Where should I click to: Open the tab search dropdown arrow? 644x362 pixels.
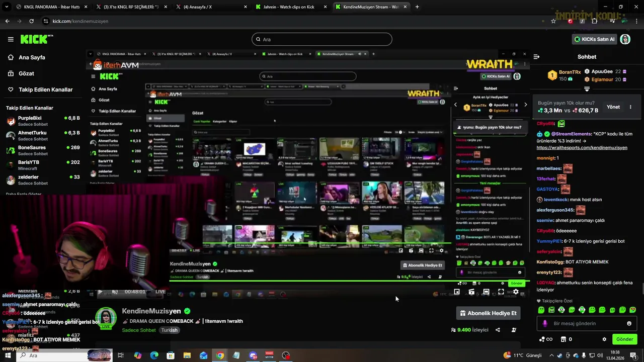(7, 7)
